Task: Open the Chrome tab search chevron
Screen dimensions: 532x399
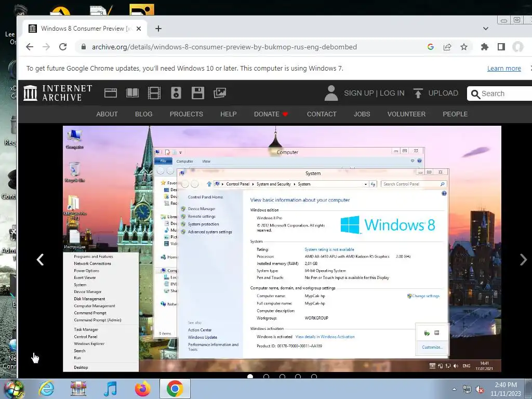Action: pyautogui.click(x=486, y=29)
